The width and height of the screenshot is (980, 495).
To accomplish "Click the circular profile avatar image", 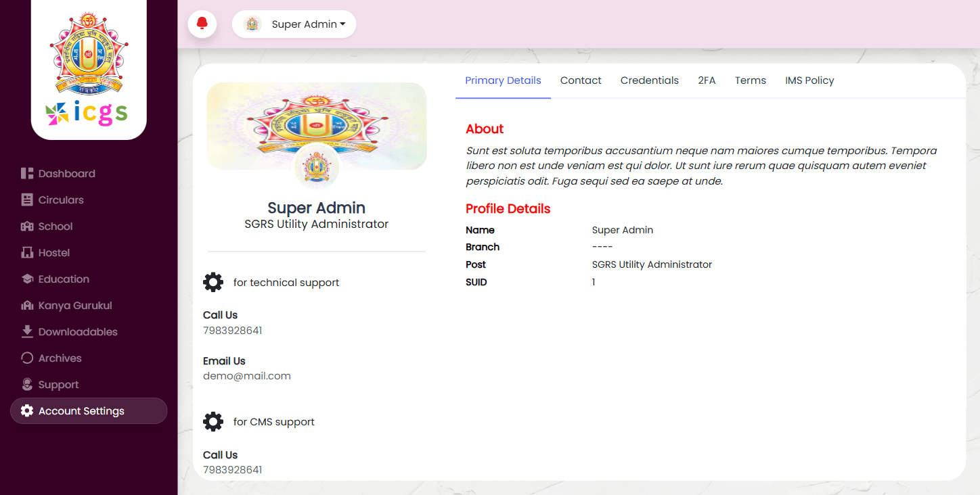I will [316, 166].
